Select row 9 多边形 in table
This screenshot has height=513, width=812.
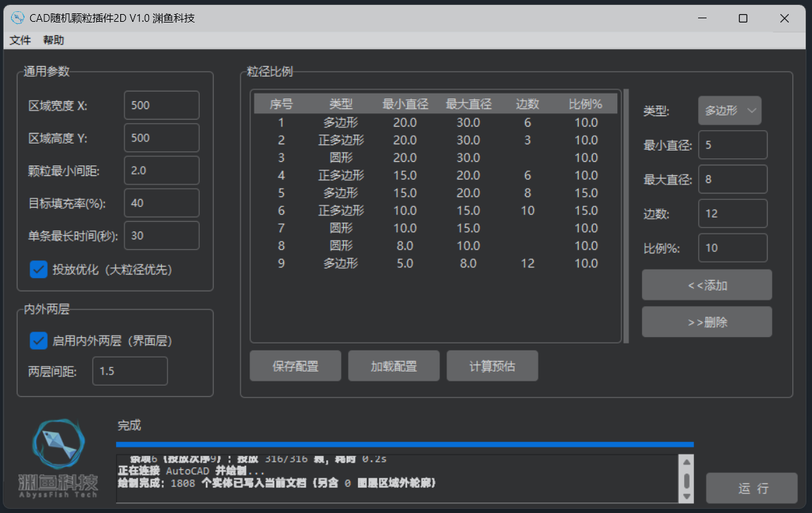(x=435, y=264)
